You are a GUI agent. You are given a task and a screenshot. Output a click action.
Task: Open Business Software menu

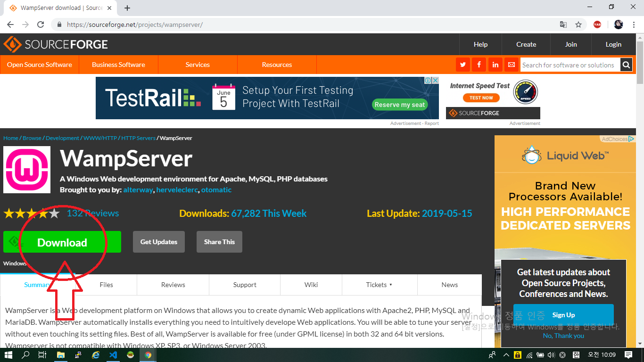click(118, 65)
